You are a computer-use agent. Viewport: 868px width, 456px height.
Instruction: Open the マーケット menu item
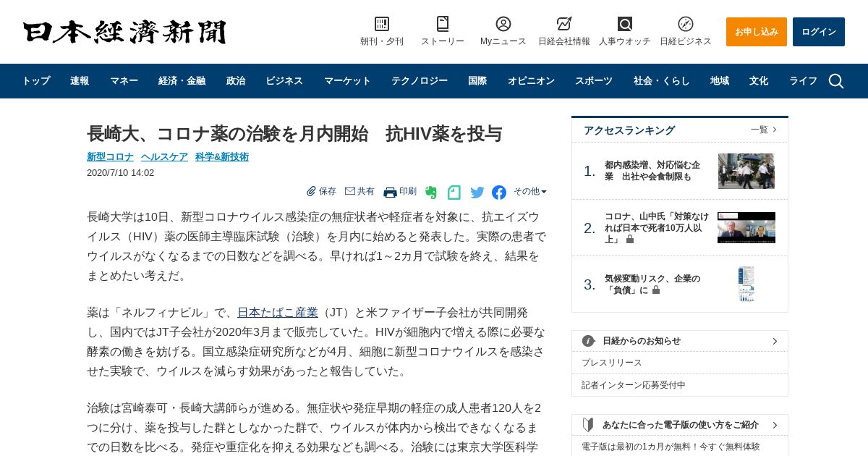[x=347, y=81]
